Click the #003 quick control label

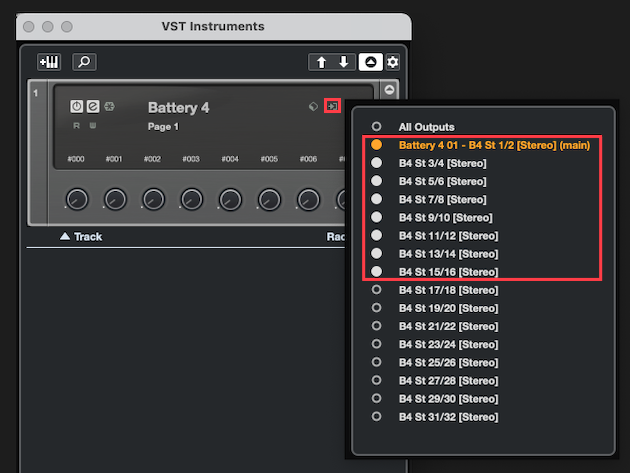coord(191,159)
